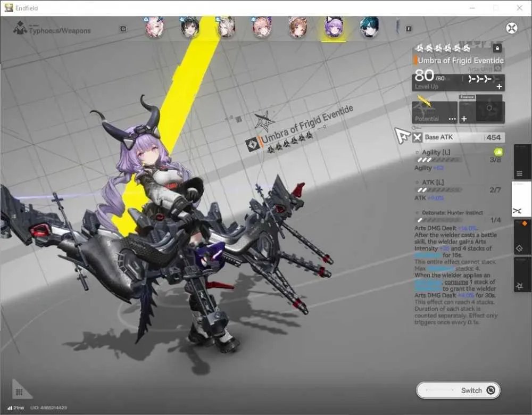
Task: Select the blonde-pink operator portrait beside the brown-haired one
Action: (262, 27)
